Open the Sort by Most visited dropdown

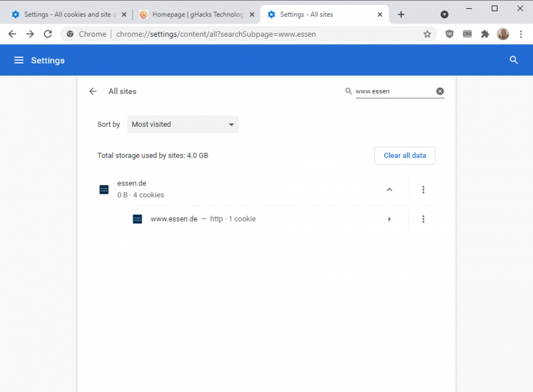(x=183, y=124)
